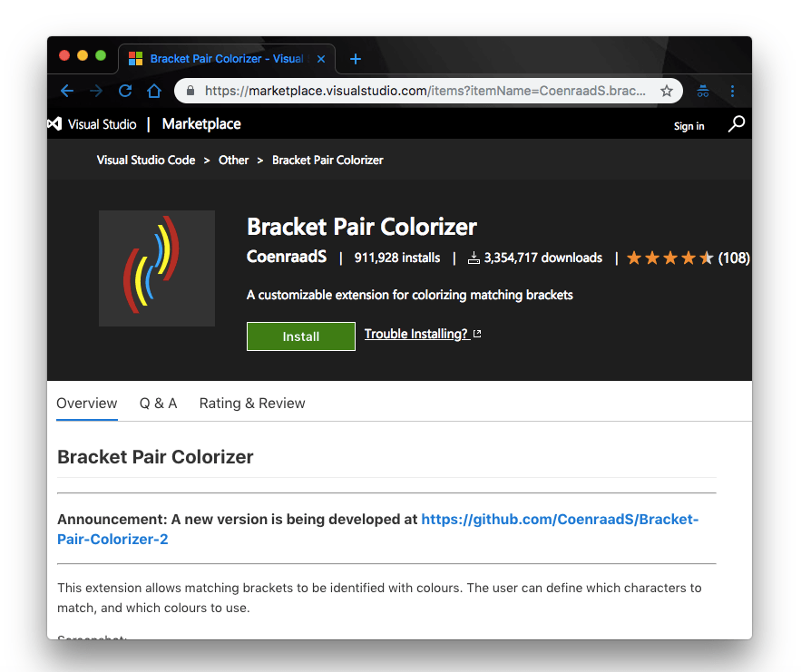
Task: Click the star rating icons
Action: [x=669, y=258]
